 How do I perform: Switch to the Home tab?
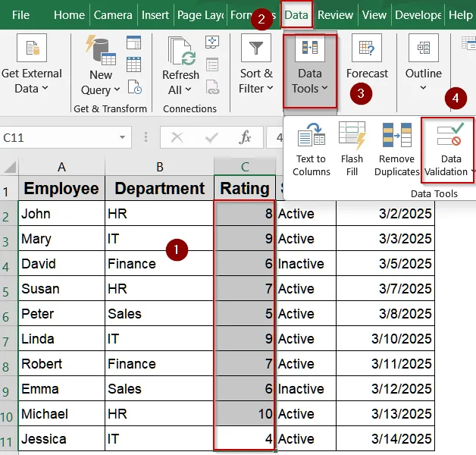[x=69, y=15]
